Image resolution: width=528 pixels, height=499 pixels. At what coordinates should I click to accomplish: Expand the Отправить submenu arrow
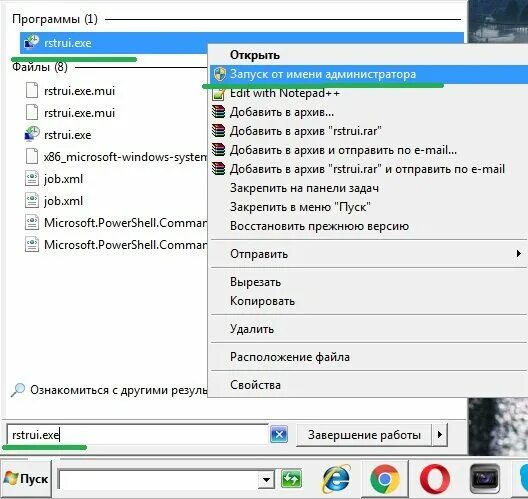pyautogui.click(x=519, y=254)
